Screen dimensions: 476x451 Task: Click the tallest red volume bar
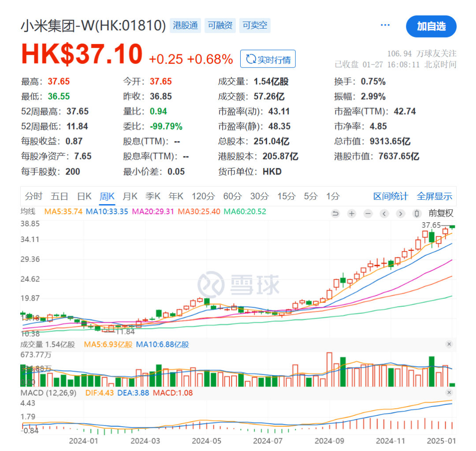pos(329,369)
